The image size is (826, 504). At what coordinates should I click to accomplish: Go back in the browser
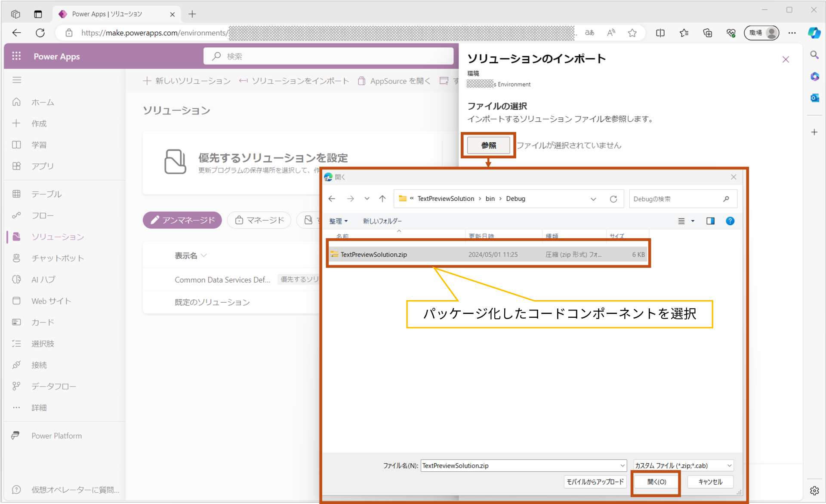pyautogui.click(x=16, y=33)
